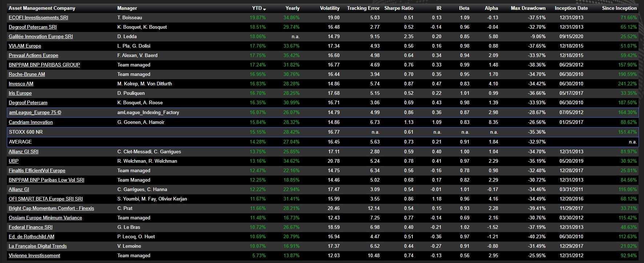Click inception date 05/20/2019

pyautogui.click(x=571, y=161)
